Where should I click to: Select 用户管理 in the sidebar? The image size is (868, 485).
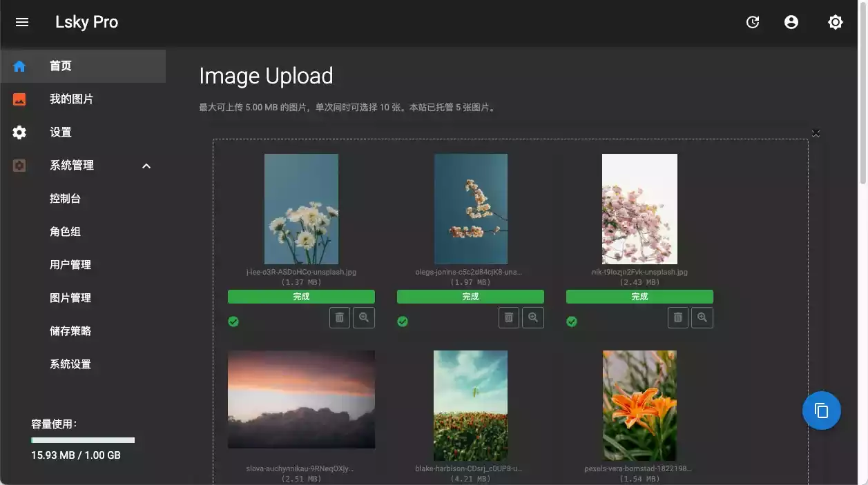(70, 265)
